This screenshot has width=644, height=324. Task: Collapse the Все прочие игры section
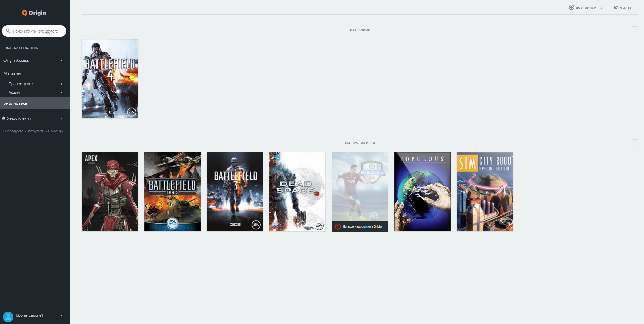(x=635, y=143)
